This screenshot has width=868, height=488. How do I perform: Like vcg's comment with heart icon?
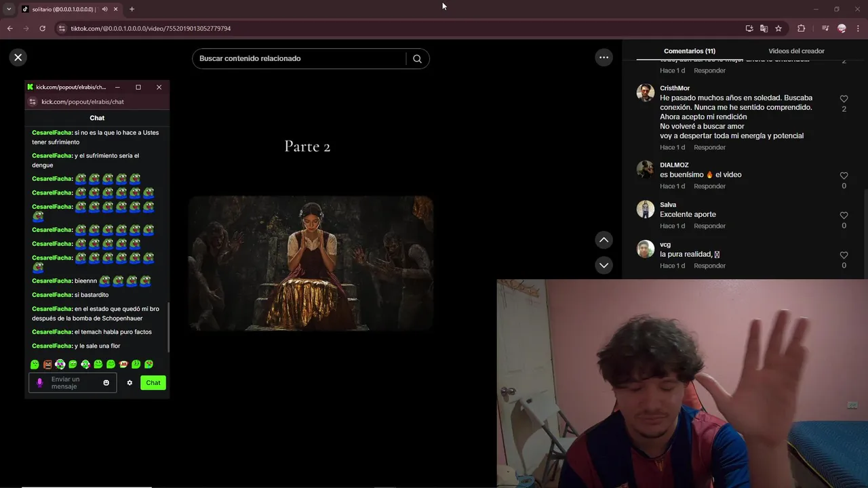(x=844, y=256)
